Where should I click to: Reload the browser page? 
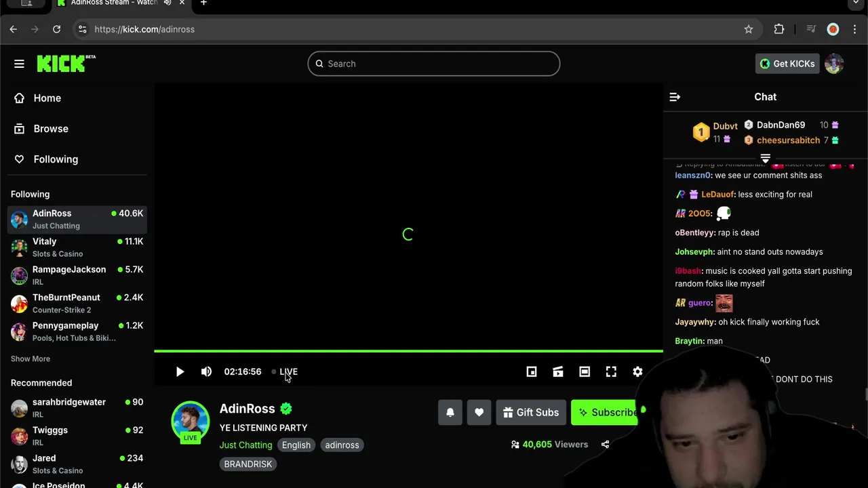pyautogui.click(x=56, y=29)
